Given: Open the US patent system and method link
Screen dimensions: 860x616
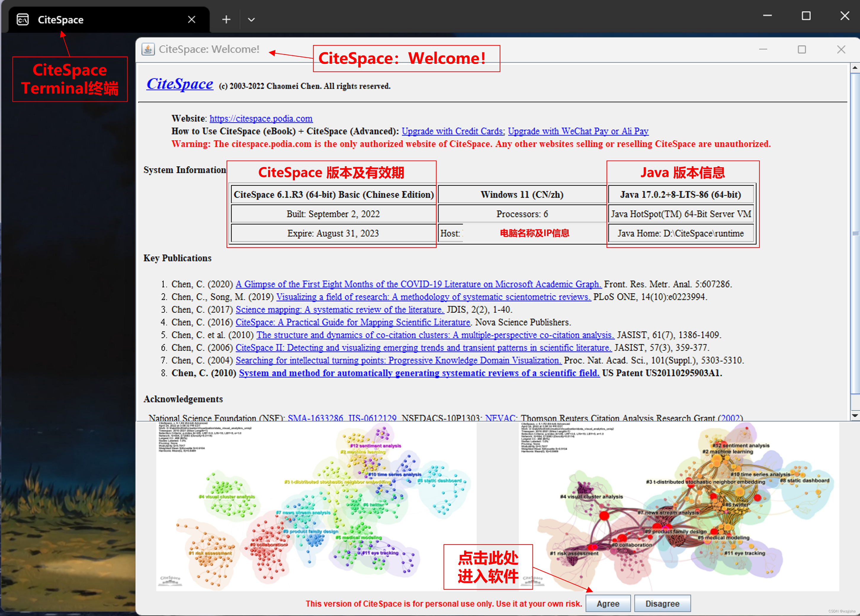Looking at the screenshot, I should tap(419, 373).
